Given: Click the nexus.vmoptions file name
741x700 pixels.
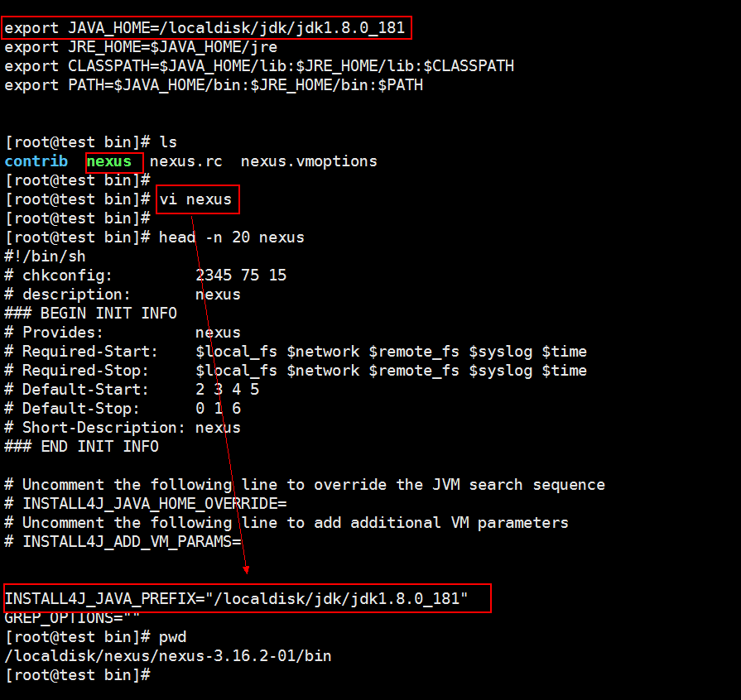Looking at the screenshot, I should point(309,161).
